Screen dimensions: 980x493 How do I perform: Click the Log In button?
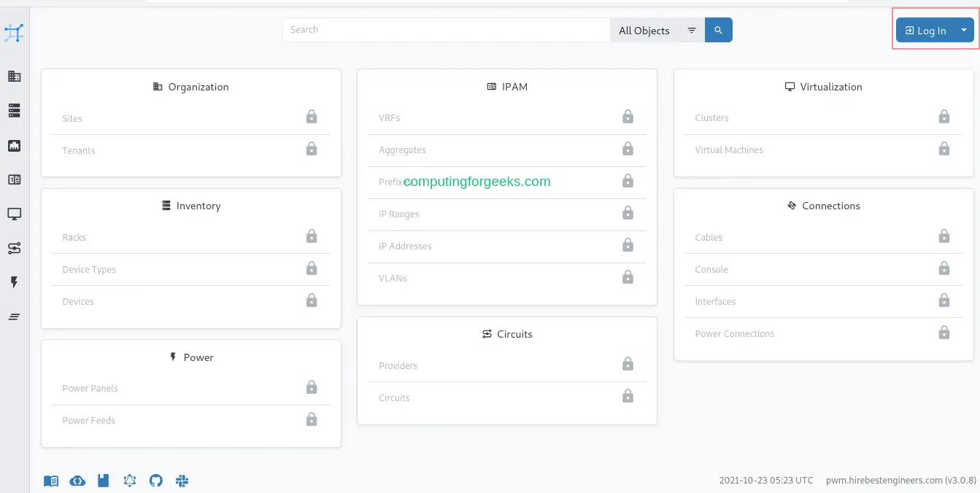tap(926, 30)
